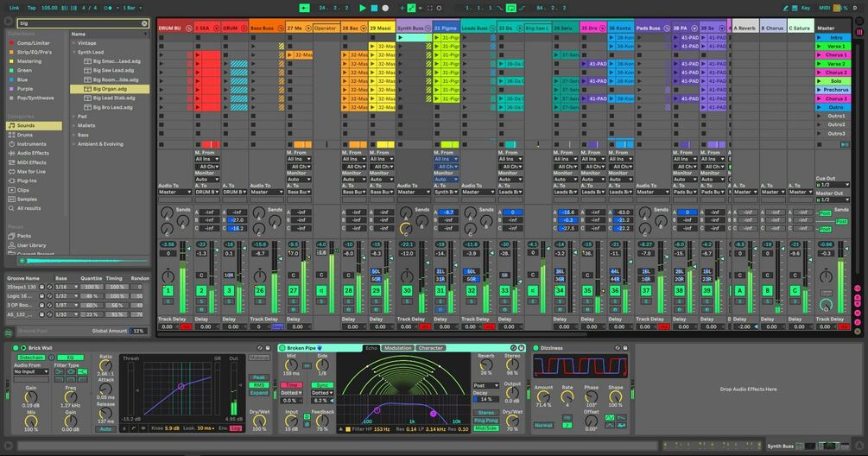868x456 pixels.
Task: Click the Tap tempo button
Action: coord(32,8)
